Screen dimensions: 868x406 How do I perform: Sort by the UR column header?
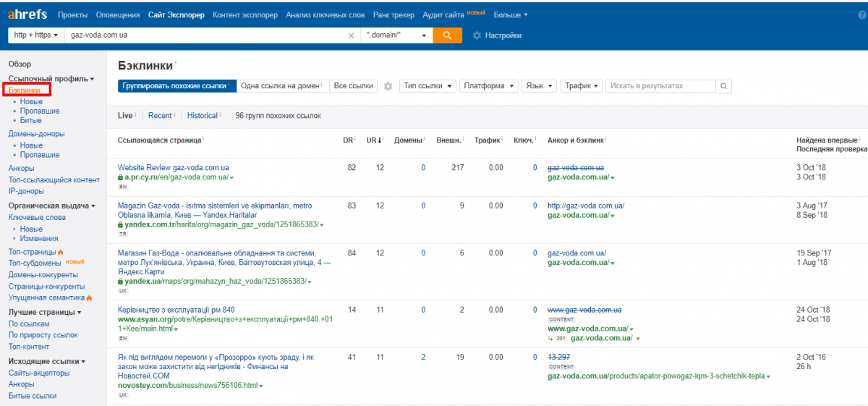click(x=374, y=140)
